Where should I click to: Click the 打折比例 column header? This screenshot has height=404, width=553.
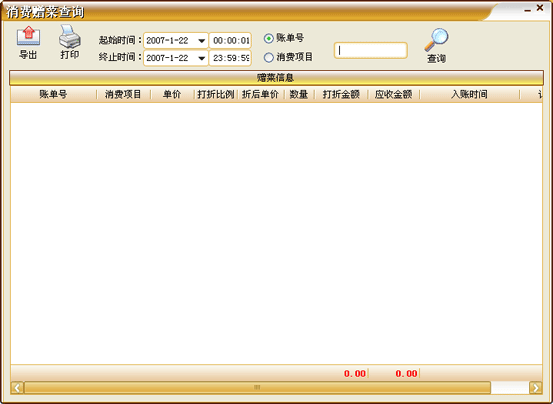point(216,94)
